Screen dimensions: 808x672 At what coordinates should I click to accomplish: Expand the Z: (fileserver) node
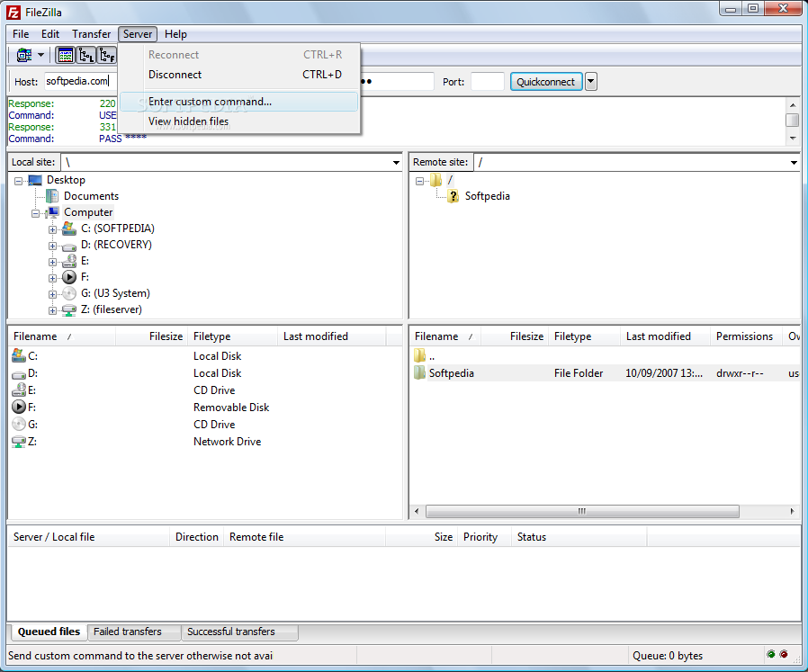[x=52, y=310]
